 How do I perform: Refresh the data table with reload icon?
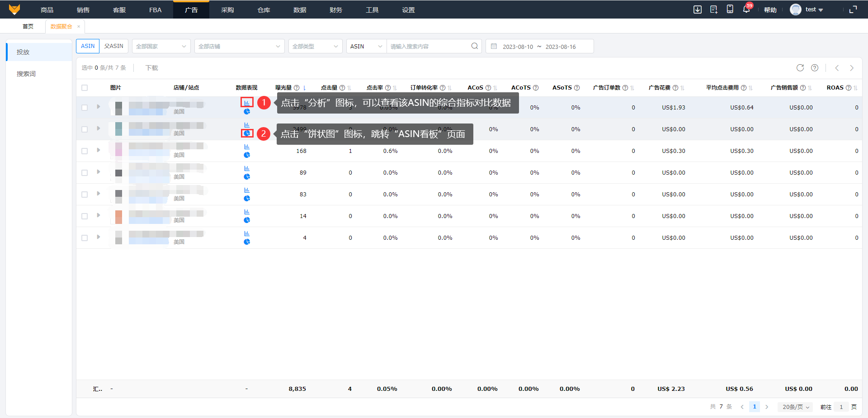800,68
